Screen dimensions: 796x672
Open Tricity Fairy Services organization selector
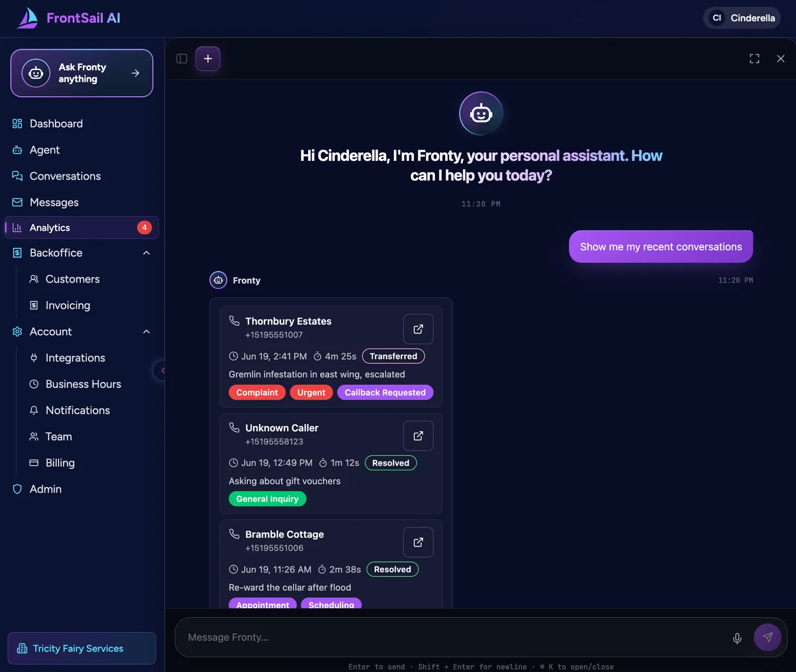click(x=82, y=648)
